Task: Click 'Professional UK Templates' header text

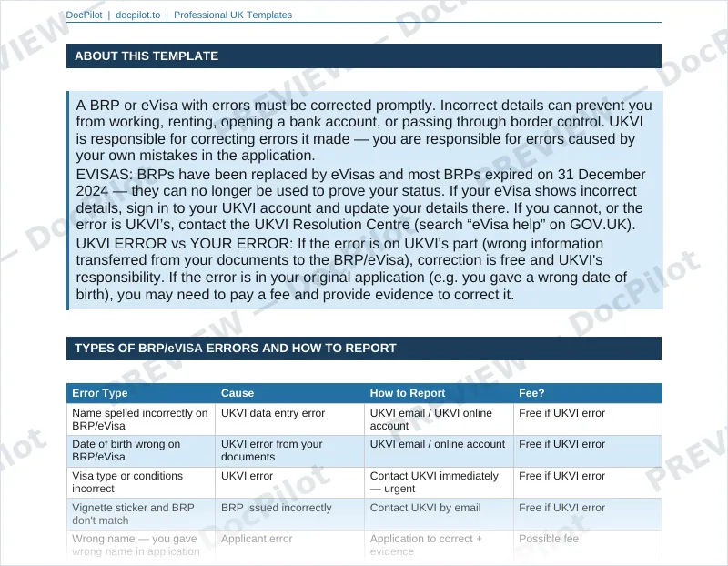Action: click(233, 15)
